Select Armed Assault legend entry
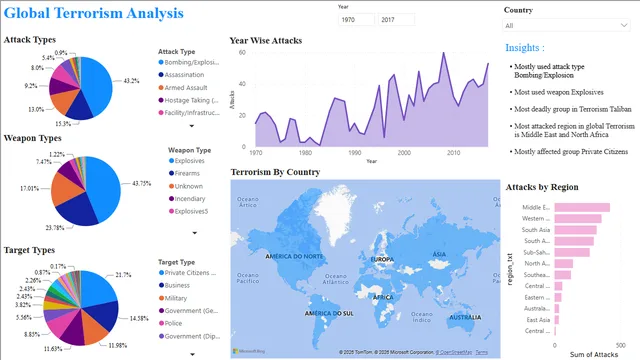Image resolution: width=640 pixels, height=360 pixels. [183, 88]
